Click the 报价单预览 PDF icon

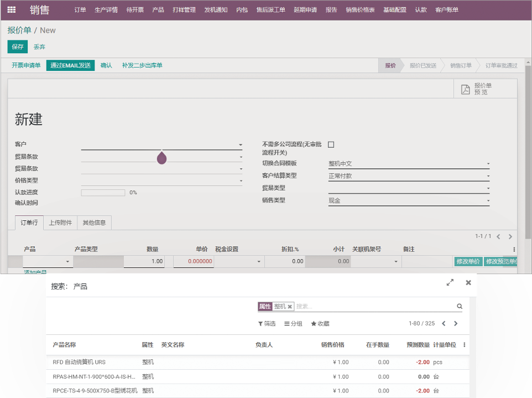click(466, 89)
